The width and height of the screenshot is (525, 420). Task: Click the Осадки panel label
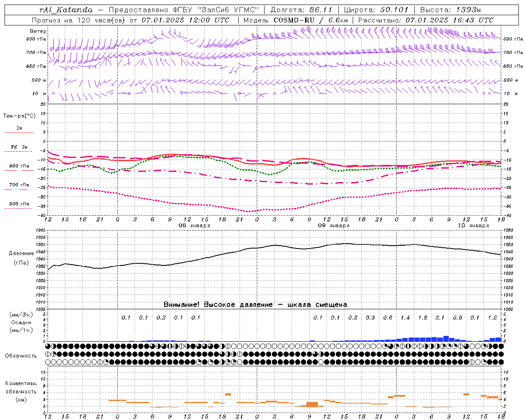click(21, 322)
